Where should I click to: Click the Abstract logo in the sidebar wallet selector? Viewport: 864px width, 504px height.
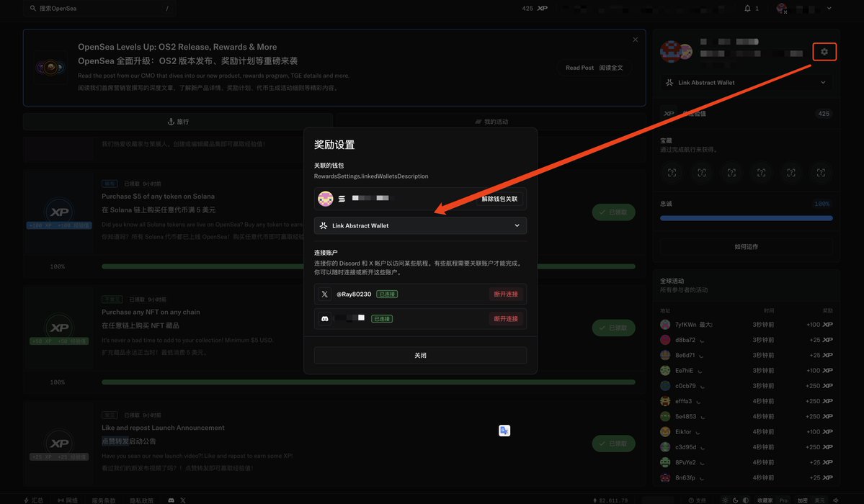pos(669,83)
